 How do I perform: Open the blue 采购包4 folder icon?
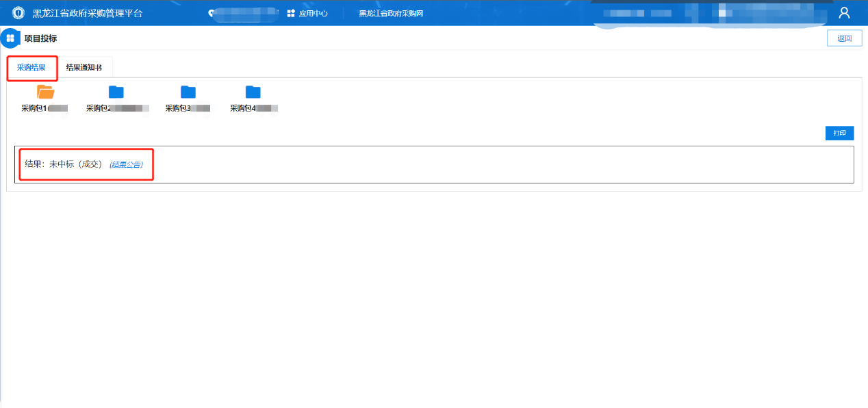(253, 92)
